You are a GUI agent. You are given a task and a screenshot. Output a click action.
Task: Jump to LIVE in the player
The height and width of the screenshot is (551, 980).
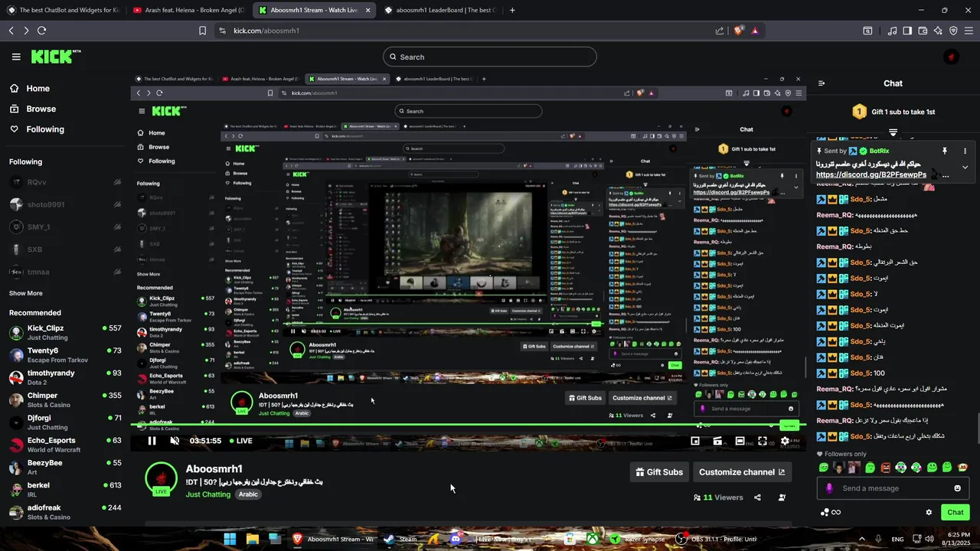point(240,441)
